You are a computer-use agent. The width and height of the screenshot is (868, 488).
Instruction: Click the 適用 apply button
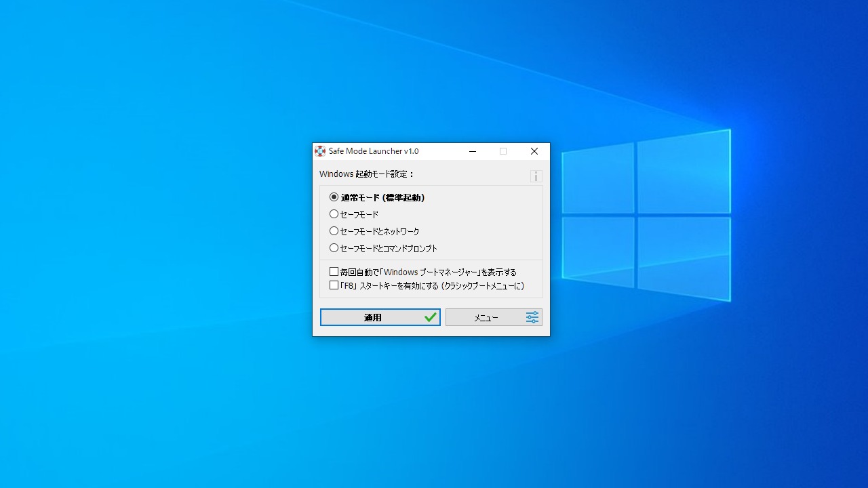(380, 317)
